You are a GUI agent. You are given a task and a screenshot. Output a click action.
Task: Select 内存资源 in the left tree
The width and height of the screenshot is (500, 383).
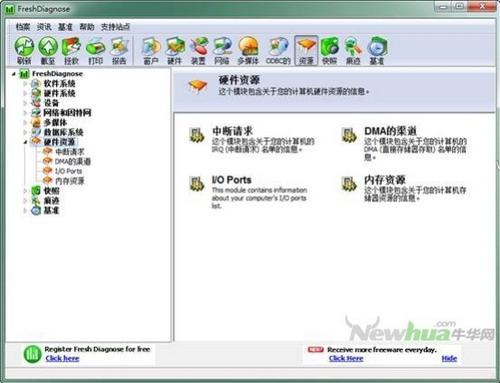[x=69, y=181]
